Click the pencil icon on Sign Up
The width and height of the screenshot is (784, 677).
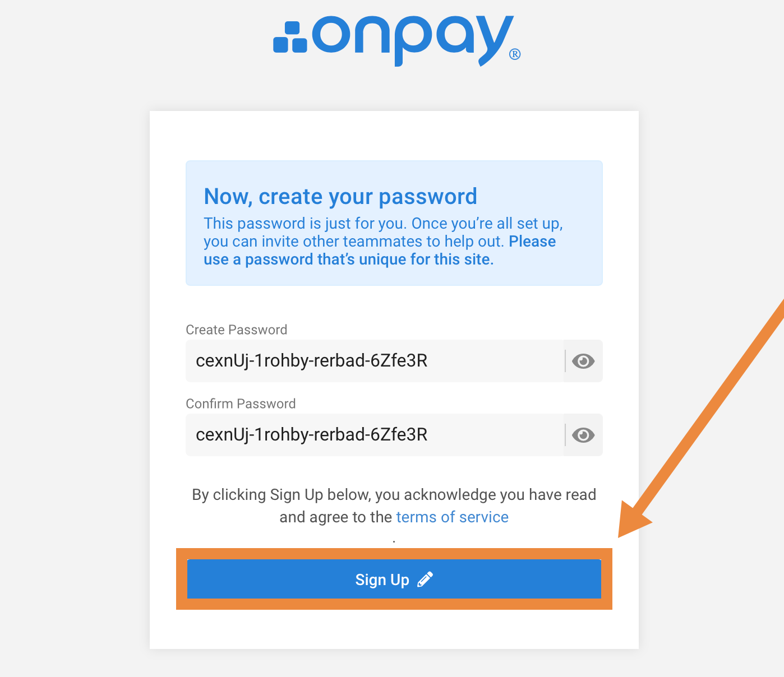pyautogui.click(x=425, y=579)
